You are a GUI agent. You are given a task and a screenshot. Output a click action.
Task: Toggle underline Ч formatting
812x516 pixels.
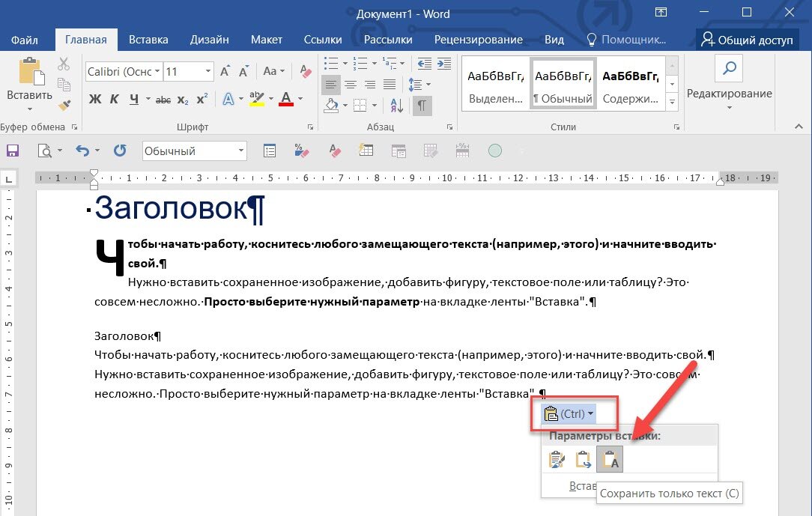(134, 99)
